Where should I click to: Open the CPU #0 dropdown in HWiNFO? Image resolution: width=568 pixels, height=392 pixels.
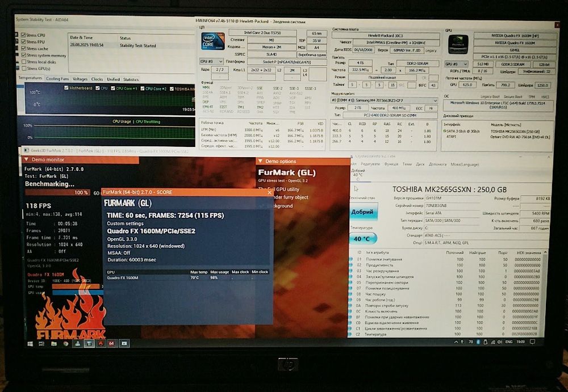pyautogui.click(x=211, y=61)
